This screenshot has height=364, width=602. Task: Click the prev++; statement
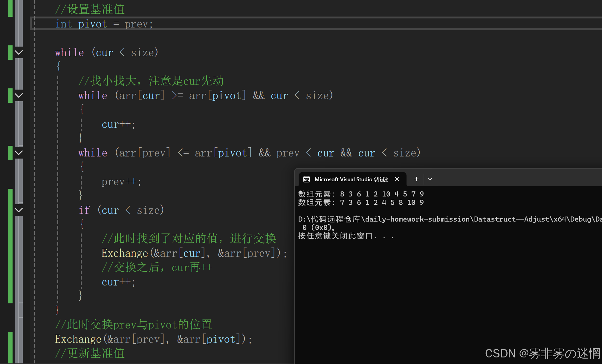[x=121, y=182]
